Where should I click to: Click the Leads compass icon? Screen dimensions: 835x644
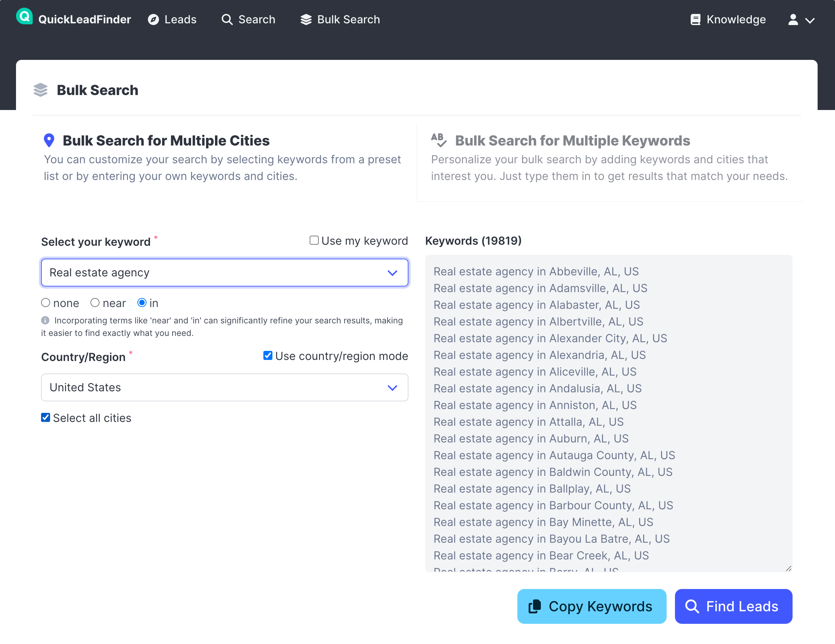point(153,19)
